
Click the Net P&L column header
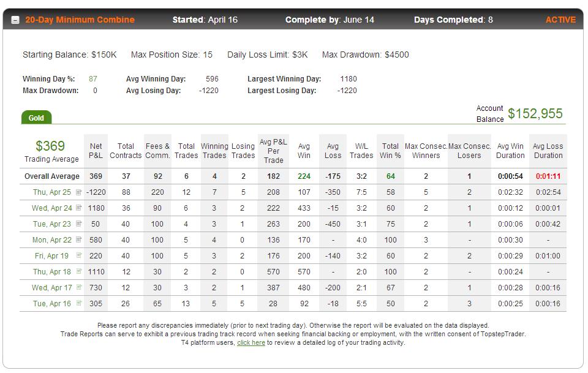(x=96, y=151)
